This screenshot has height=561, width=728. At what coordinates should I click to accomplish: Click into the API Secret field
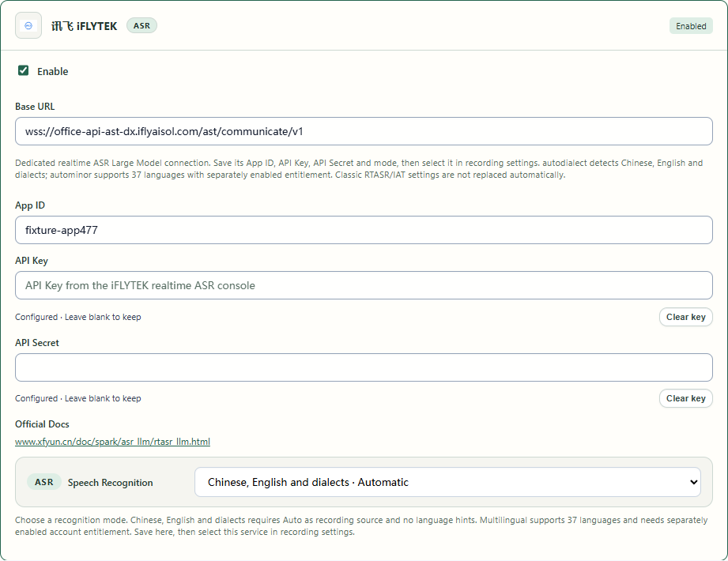(x=364, y=367)
